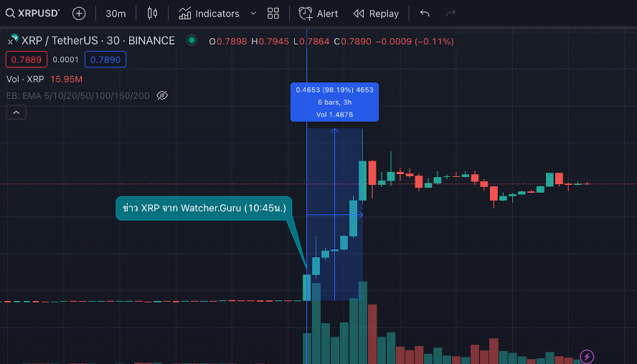Viewport: 637px width, 364px height.
Task: Add a symbol with the plus icon
Action: click(79, 14)
